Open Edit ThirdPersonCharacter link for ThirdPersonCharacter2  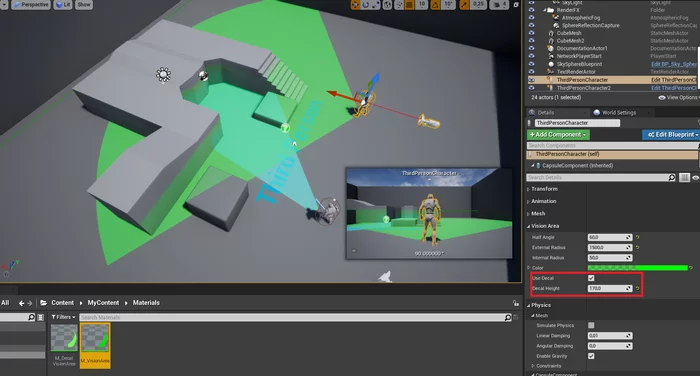[674, 88]
